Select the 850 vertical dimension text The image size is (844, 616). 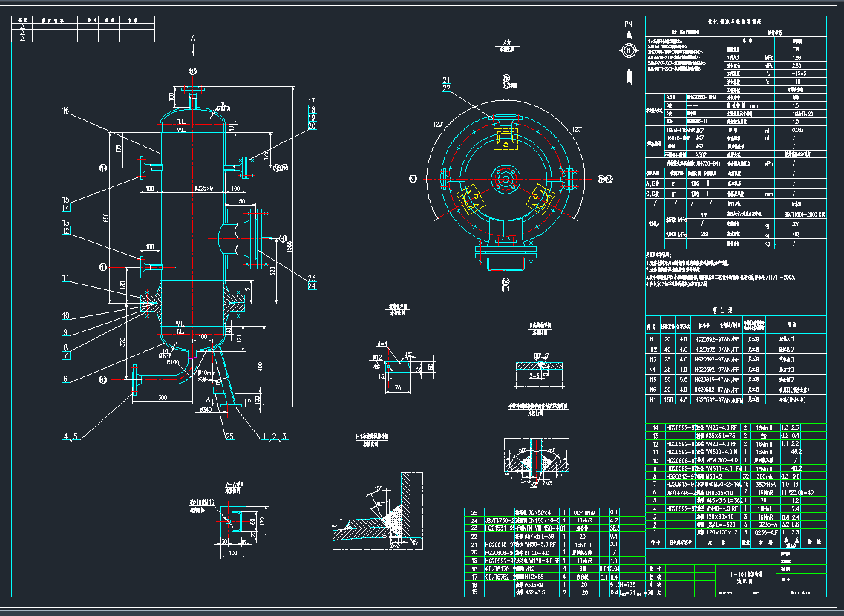107,217
